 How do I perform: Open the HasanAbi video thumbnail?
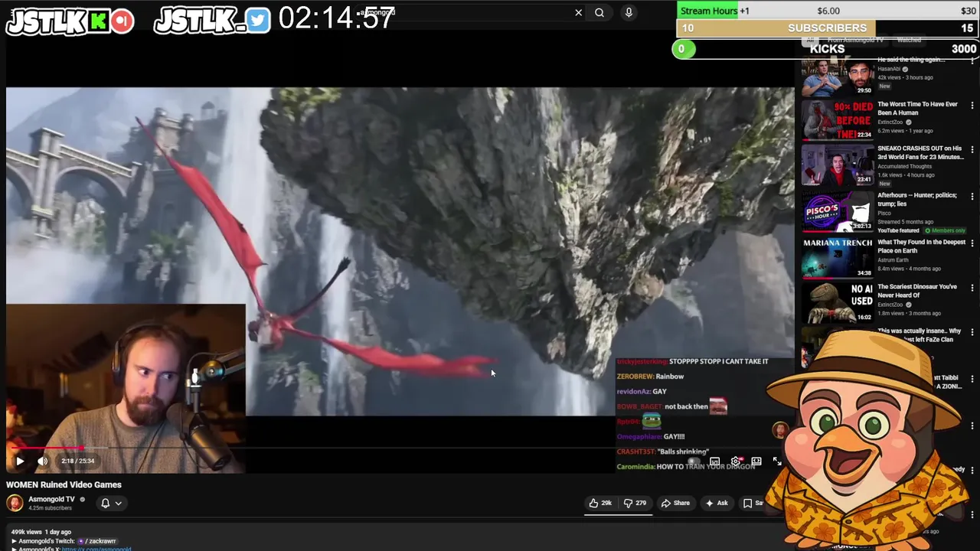[837, 77]
